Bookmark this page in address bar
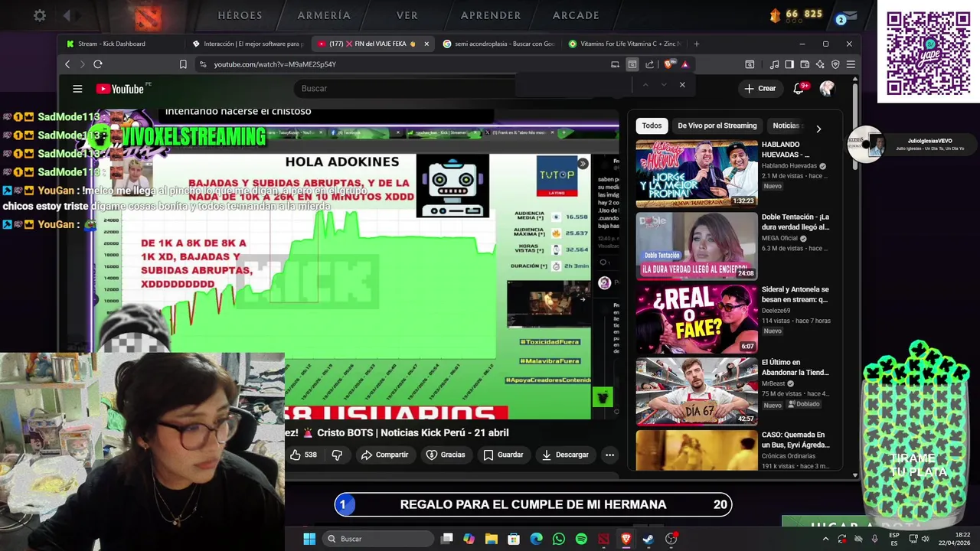This screenshot has width=980, height=551. click(183, 64)
